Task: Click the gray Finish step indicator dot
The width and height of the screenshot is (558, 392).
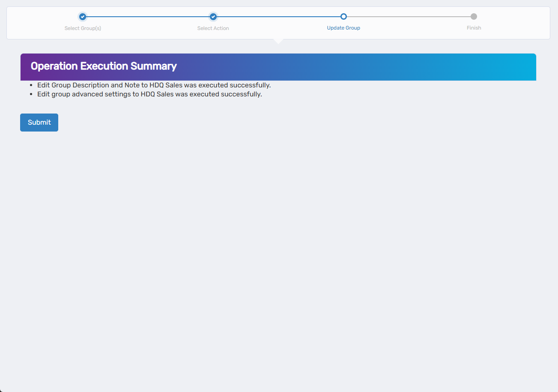Action: pyautogui.click(x=474, y=16)
